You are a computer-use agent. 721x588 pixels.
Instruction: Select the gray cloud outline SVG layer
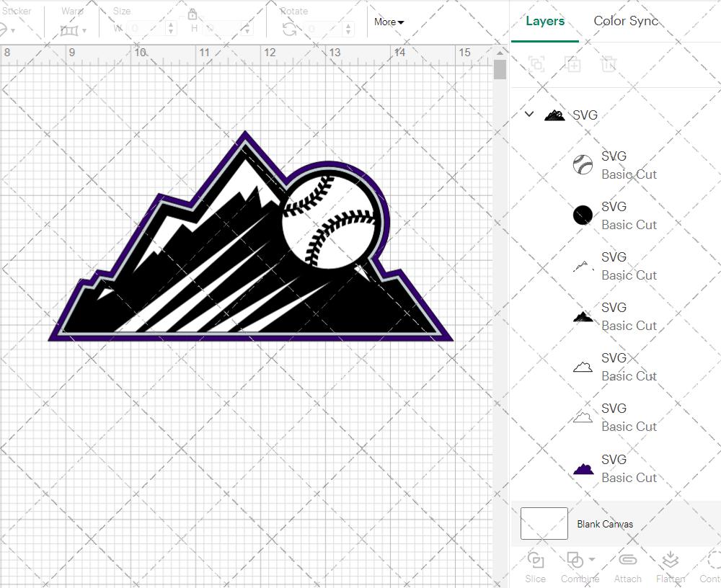[x=616, y=417]
